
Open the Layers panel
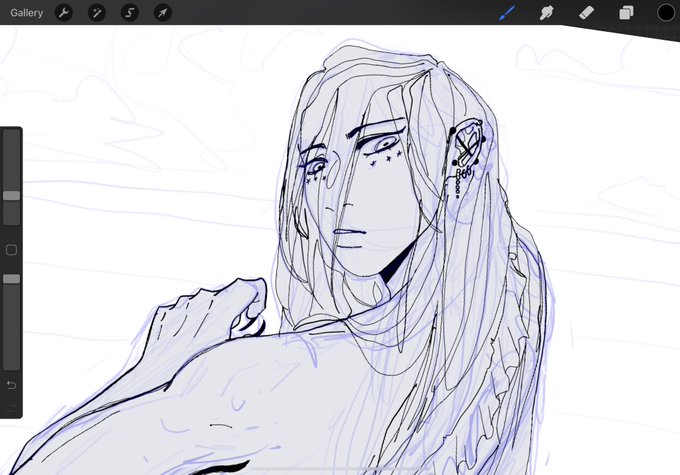coord(626,13)
